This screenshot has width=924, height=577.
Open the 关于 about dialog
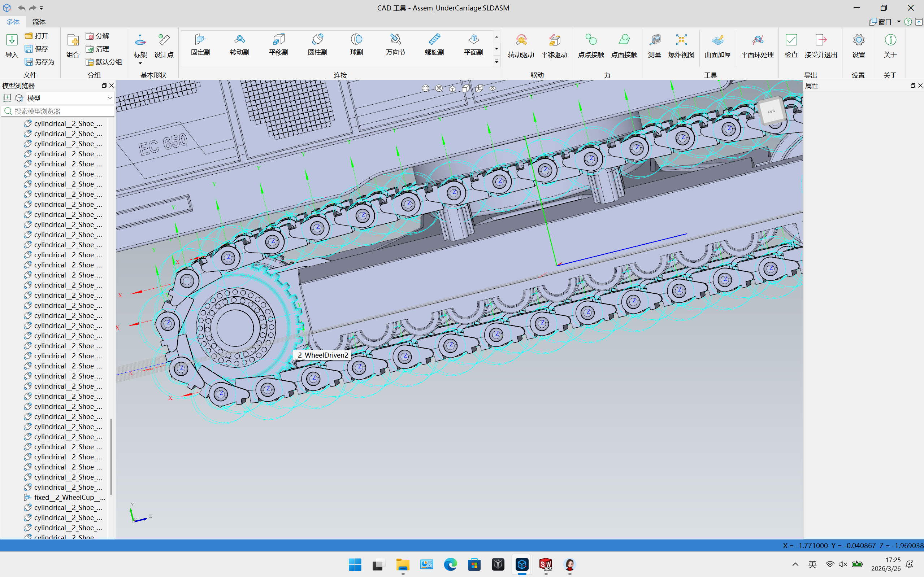[x=890, y=46]
